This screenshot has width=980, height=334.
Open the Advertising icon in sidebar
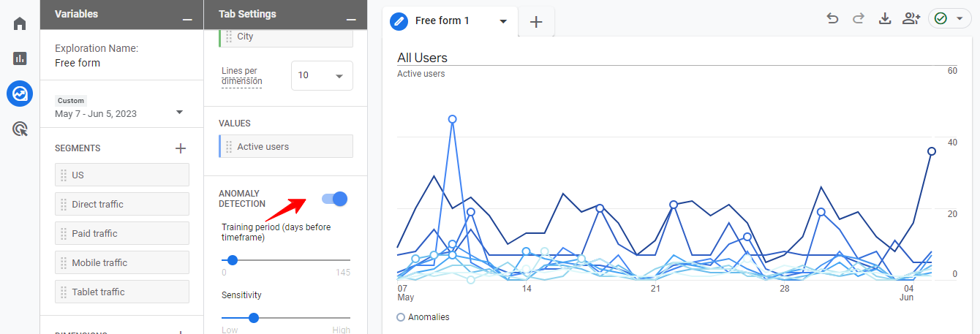pyautogui.click(x=20, y=129)
